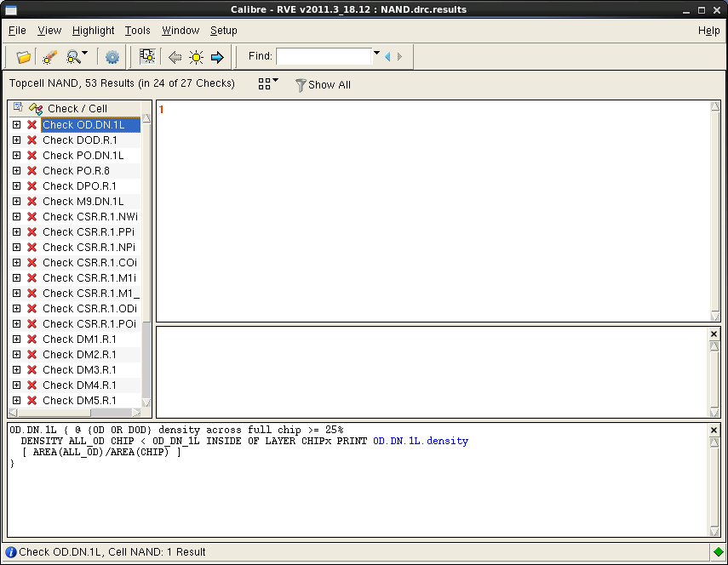Image resolution: width=728 pixels, height=565 pixels.
Task: Click red X icon beside Check DM3.R.1
Action: tap(32, 369)
